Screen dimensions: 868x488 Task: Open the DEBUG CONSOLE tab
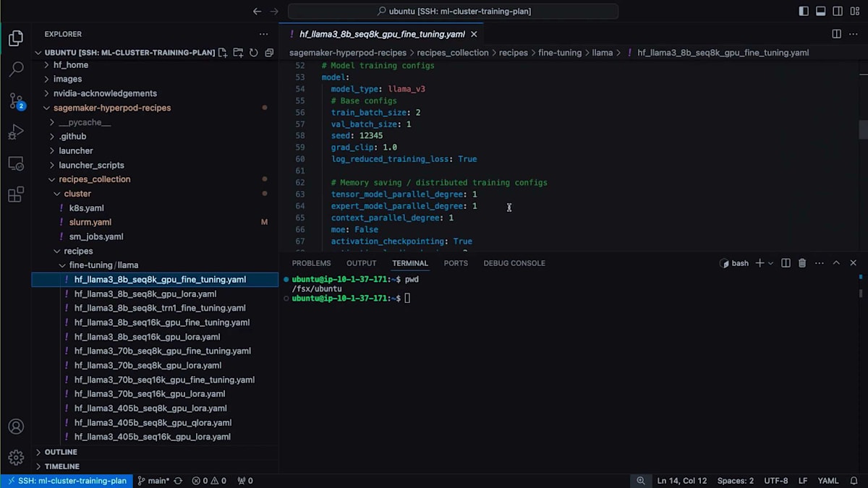pyautogui.click(x=514, y=263)
